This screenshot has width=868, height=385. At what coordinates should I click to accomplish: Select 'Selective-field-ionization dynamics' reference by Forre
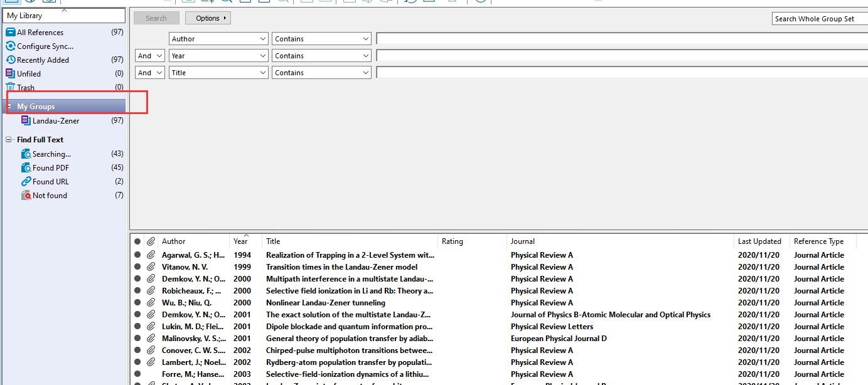[348, 374]
